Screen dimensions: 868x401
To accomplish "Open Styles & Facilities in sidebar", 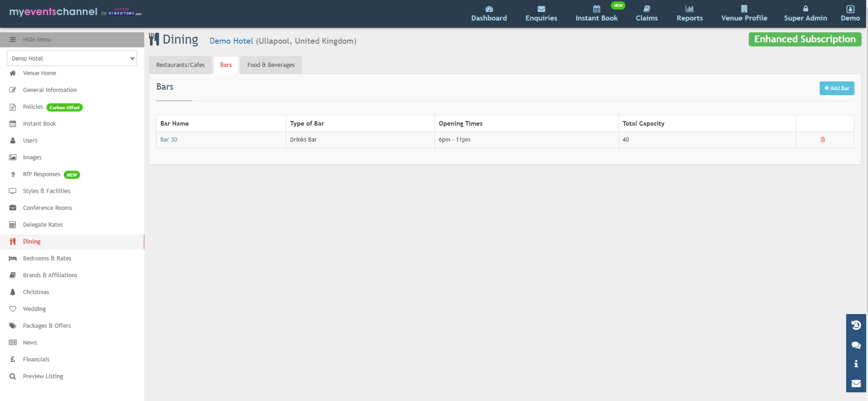I will pos(46,191).
